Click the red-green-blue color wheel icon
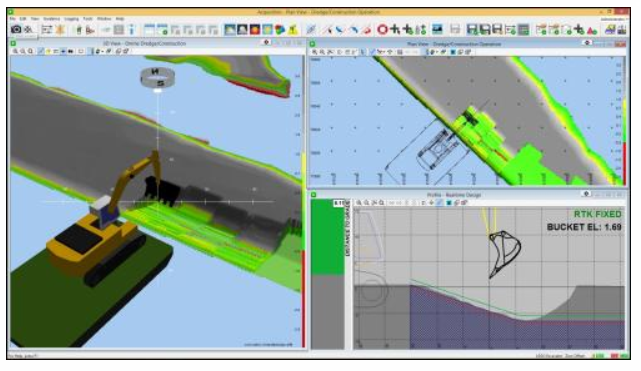The image size is (641, 371). pyautogui.click(x=280, y=29)
